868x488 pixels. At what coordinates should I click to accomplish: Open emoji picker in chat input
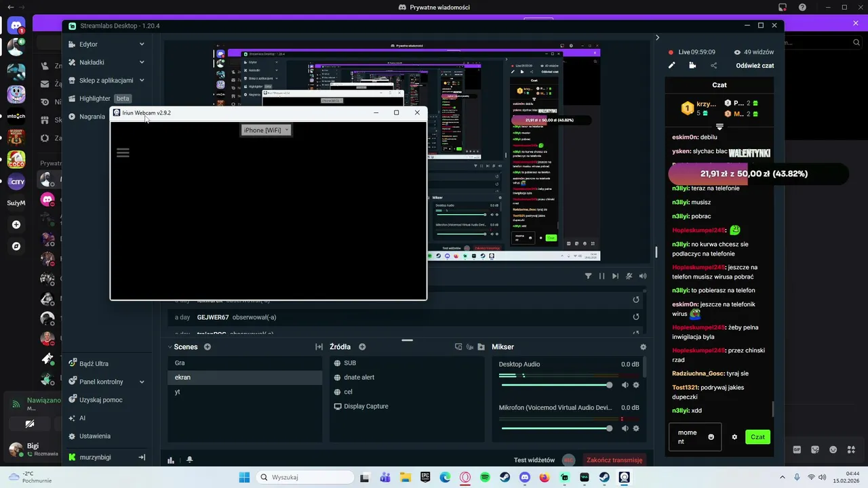pos(711,437)
